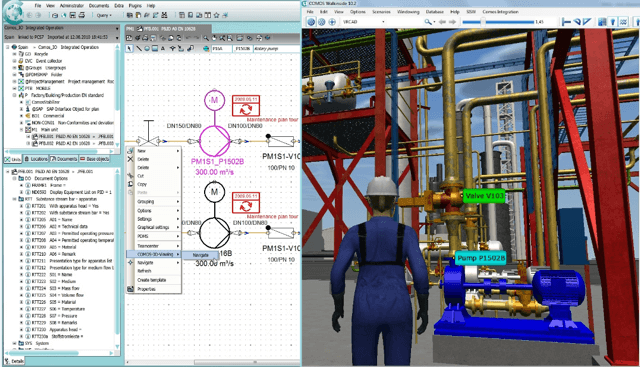Select the line drawing tool
The height and width of the screenshot is (367, 640).
tap(139, 48)
